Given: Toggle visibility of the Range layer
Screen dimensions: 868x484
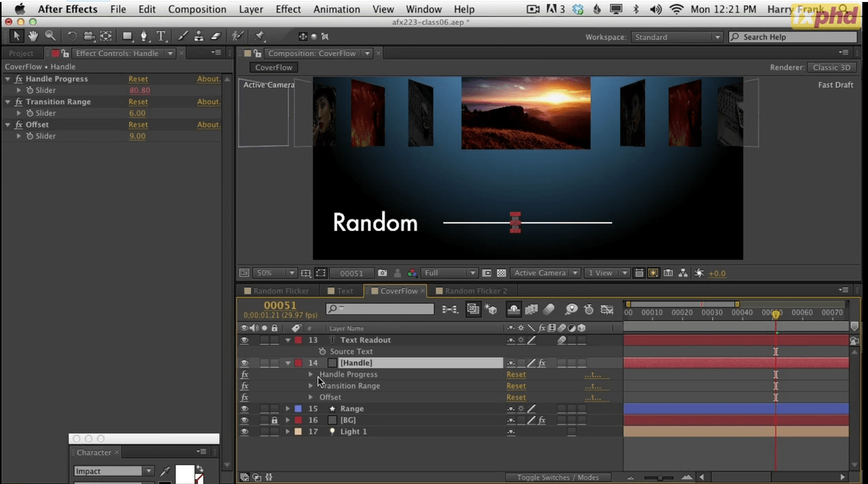Looking at the screenshot, I should tap(244, 409).
